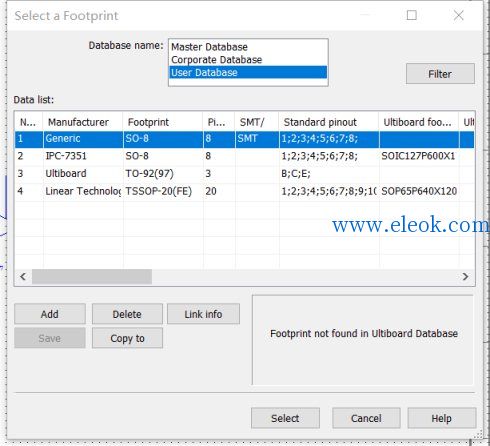
Task: Cancel the footprint dialog
Action: coord(366,418)
